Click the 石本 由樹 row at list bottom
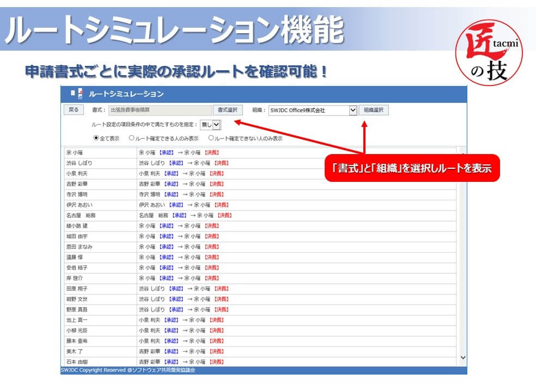 [x=77, y=362]
